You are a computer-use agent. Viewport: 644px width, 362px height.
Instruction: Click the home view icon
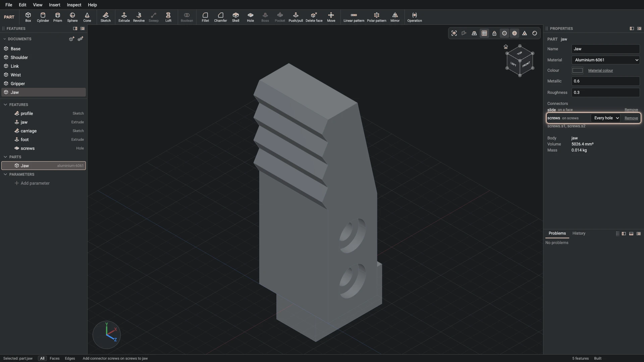point(506,47)
